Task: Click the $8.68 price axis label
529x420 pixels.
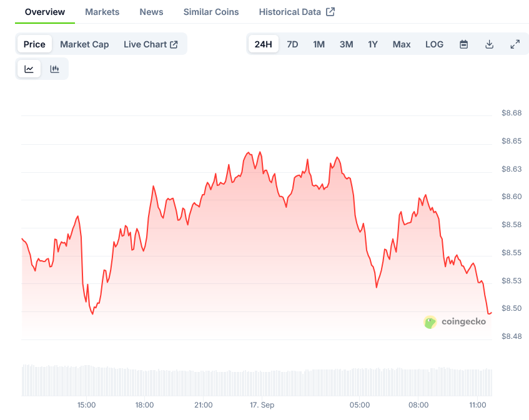Action: click(x=512, y=113)
